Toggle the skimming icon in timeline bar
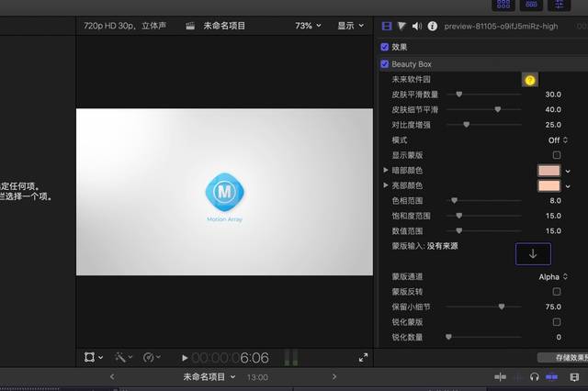Image resolution: width=588 pixels, height=391 pixels. 500,376
